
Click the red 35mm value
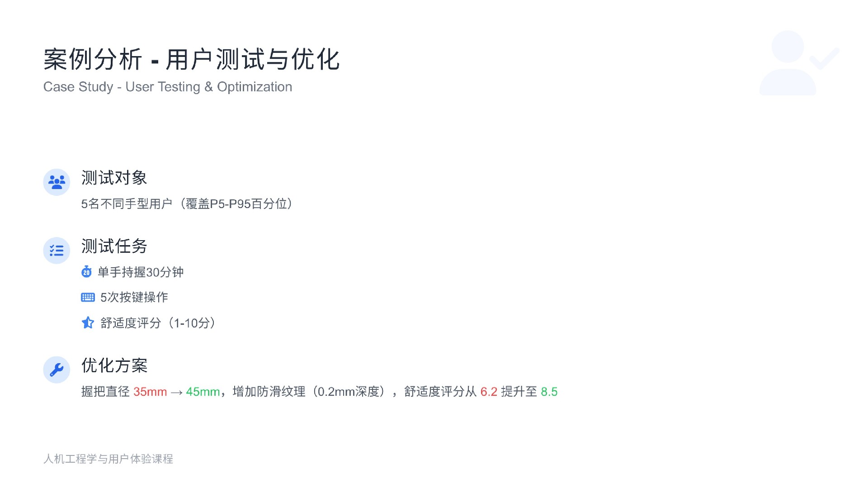point(150,392)
